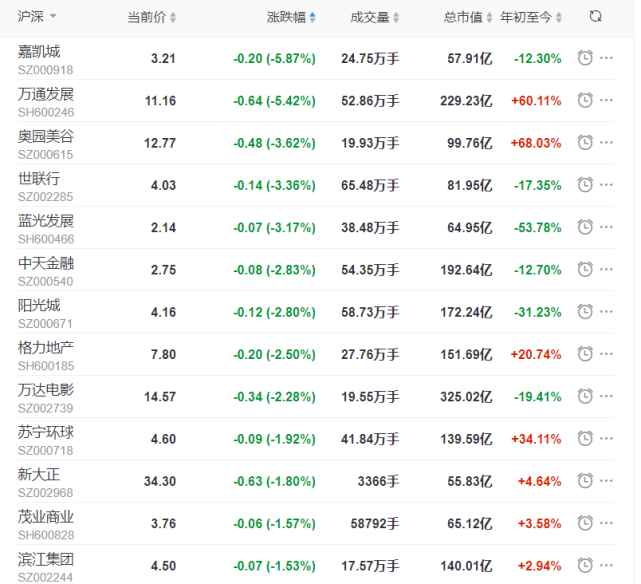Sort by 总市值 column

tap(468, 17)
